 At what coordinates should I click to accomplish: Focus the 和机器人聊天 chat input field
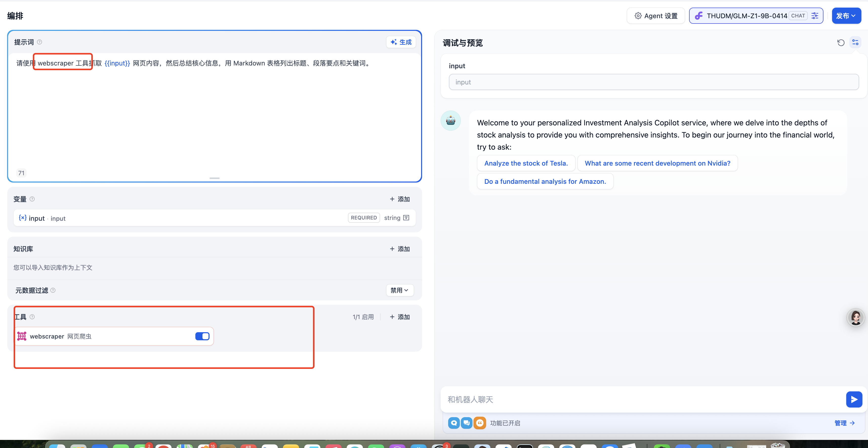click(640, 399)
